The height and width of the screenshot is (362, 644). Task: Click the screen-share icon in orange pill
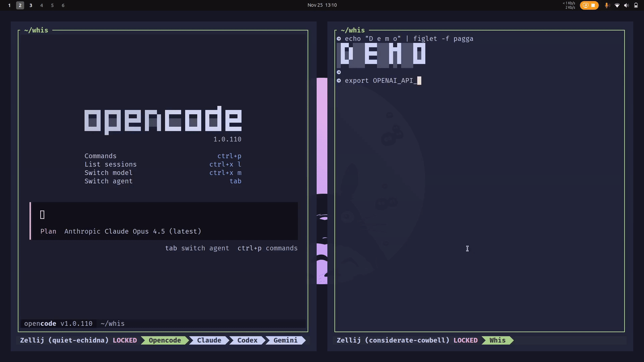tap(586, 5)
